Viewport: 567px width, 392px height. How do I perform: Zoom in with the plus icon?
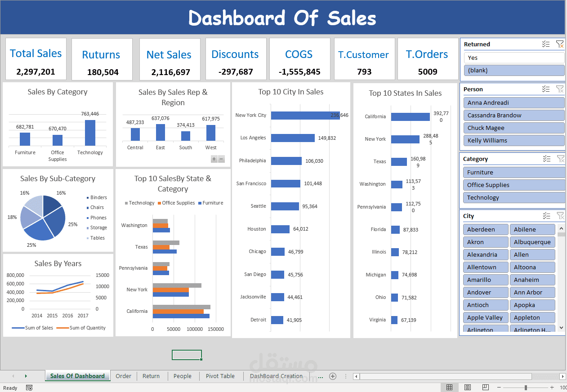point(552,388)
